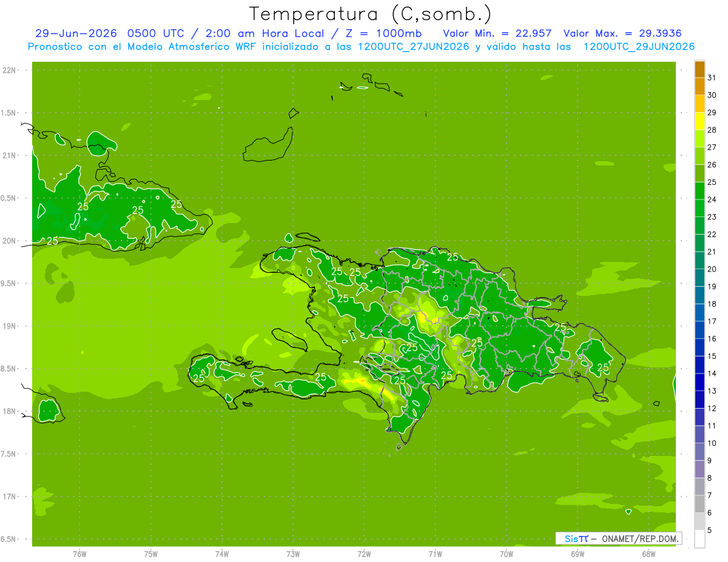Click the 68W longitude axis label
Viewport: 728px width, 562px height.
tap(649, 554)
